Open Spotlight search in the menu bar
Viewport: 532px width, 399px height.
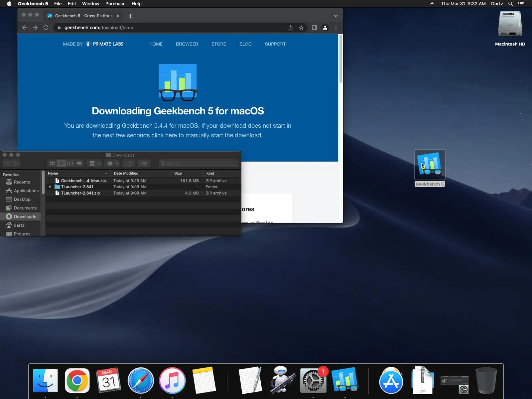(x=511, y=4)
